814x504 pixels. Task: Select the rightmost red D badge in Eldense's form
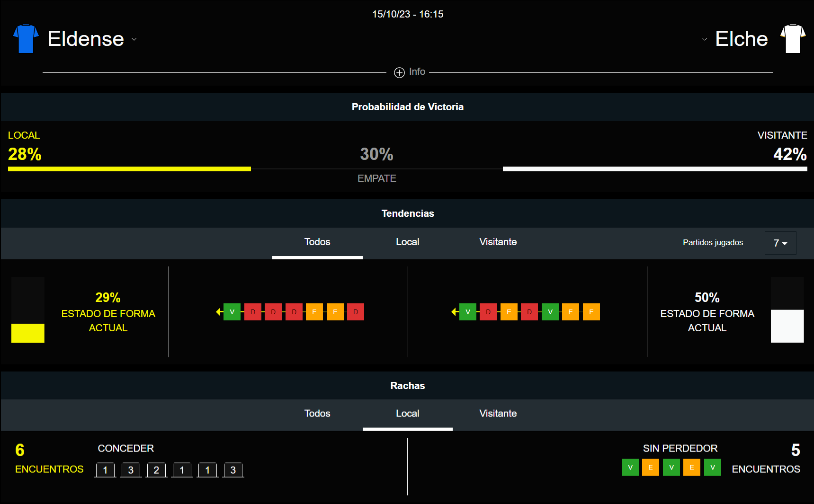tap(356, 312)
